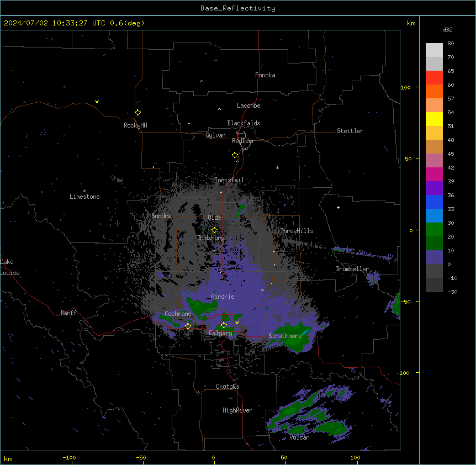The image size is (476, 465).
Task: Click the Vulcan town label
Action: [300, 437]
